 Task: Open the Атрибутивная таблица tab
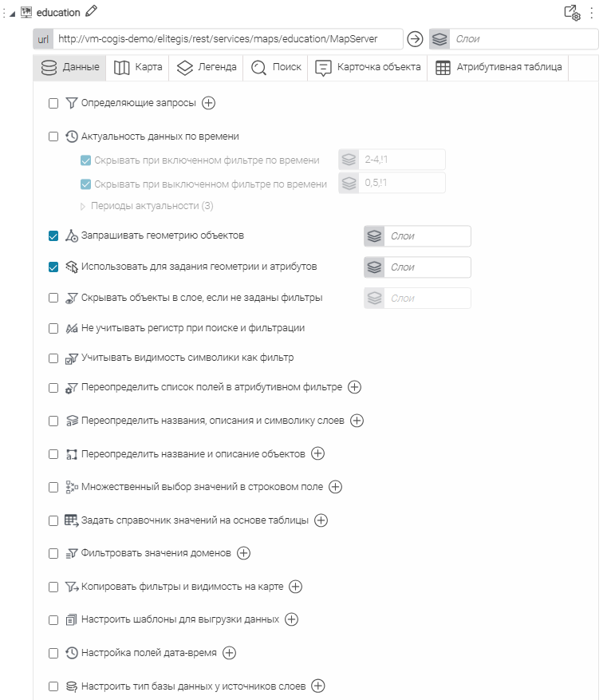pyautogui.click(x=499, y=68)
